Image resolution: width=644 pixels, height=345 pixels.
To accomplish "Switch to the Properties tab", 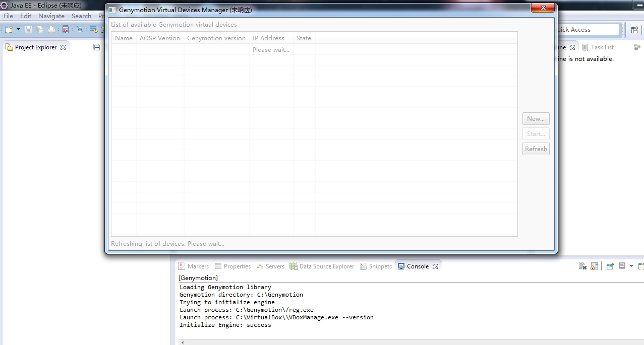I will click(x=232, y=266).
